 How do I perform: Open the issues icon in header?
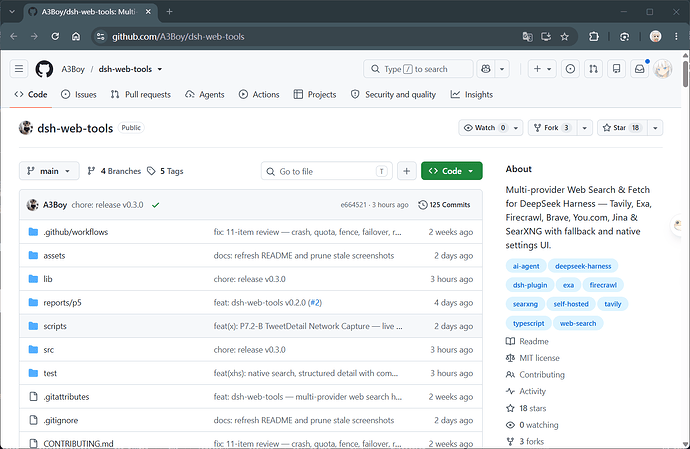click(570, 69)
